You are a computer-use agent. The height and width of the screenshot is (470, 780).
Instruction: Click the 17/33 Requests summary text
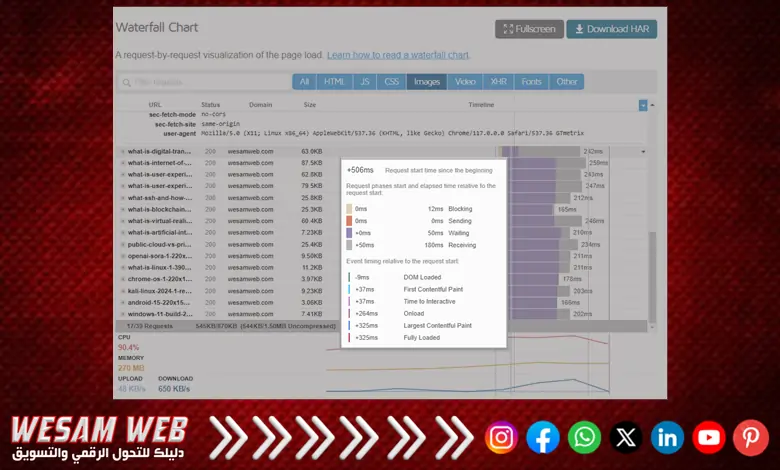[x=149, y=326]
